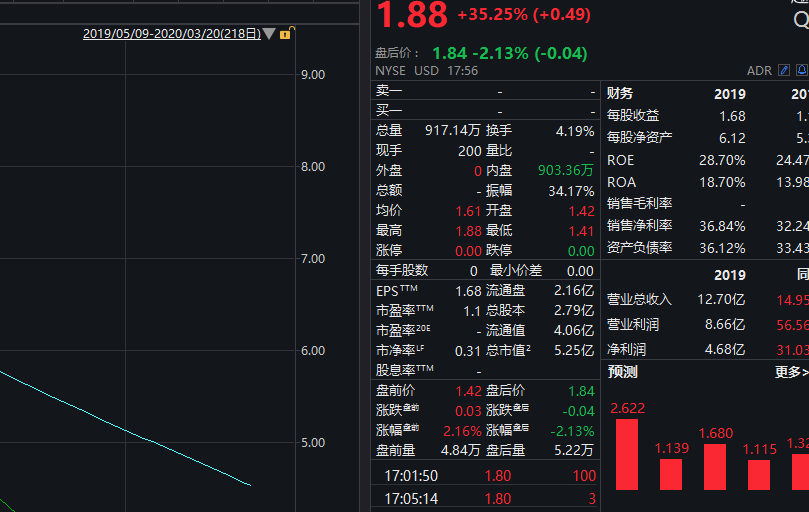
Task: Select the 17:05:14 trade tick row
Action: [486, 499]
